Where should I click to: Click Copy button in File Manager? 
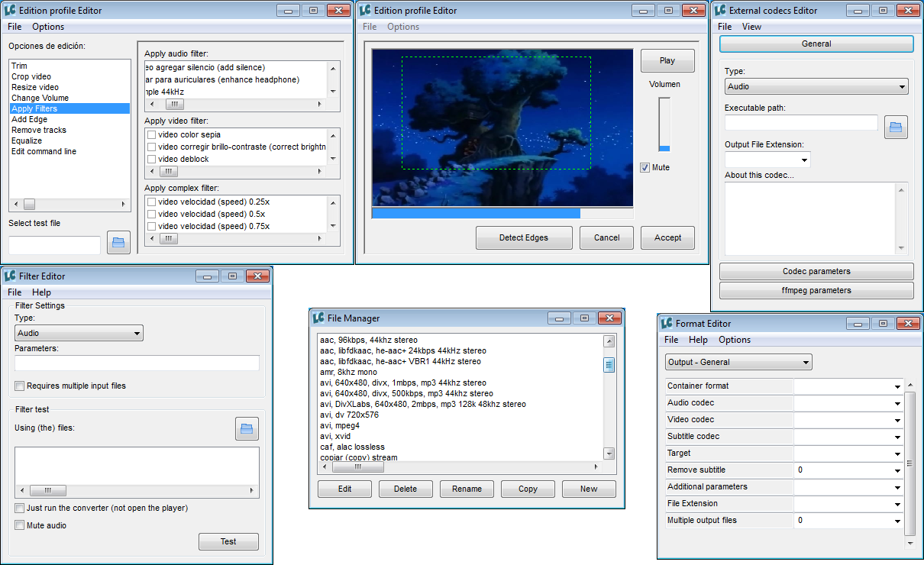(528, 489)
